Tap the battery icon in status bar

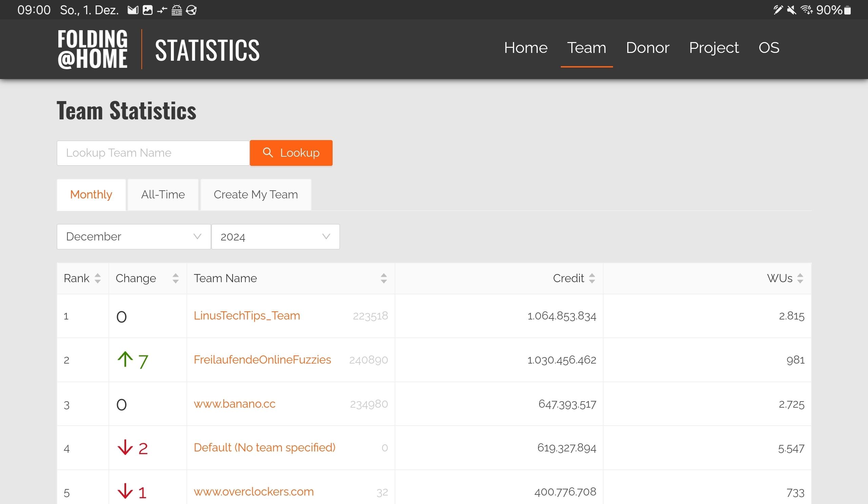[x=848, y=10]
